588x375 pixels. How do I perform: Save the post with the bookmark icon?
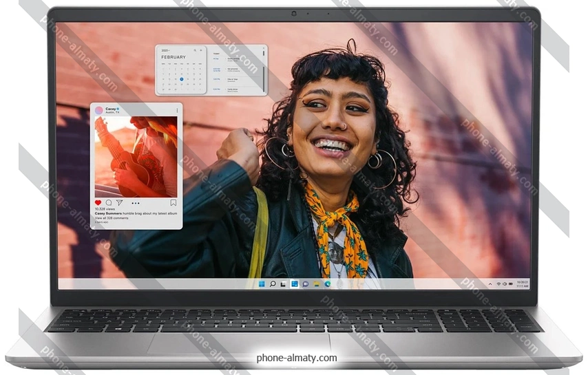coord(174,203)
